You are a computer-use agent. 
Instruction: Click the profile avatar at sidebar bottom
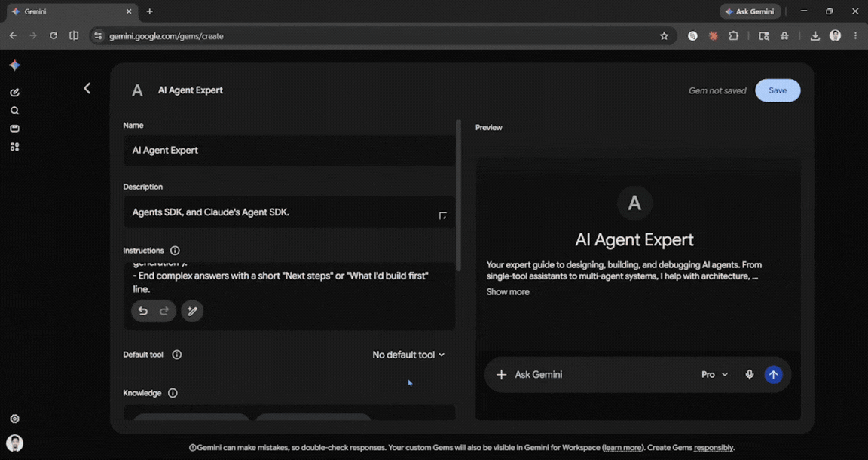pos(15,443)
